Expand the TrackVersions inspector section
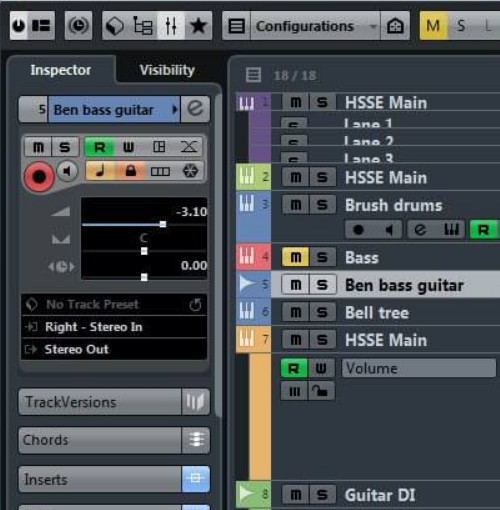 [x=100, y=402]
